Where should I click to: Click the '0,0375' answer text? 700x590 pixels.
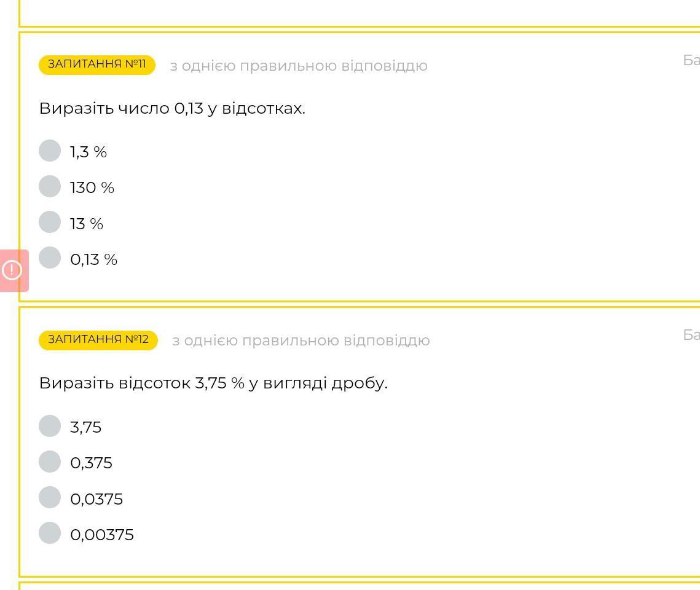[x=96, y=499]
